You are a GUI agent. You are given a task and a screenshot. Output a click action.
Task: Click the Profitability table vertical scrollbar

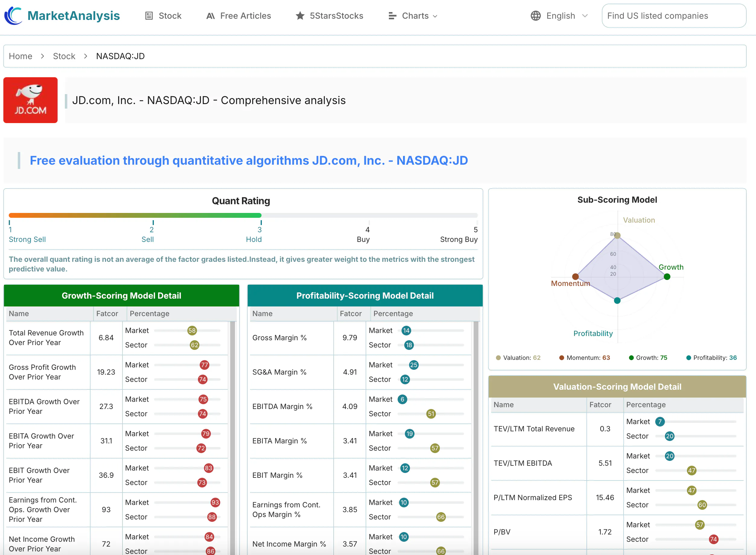(x=476, y=438)
